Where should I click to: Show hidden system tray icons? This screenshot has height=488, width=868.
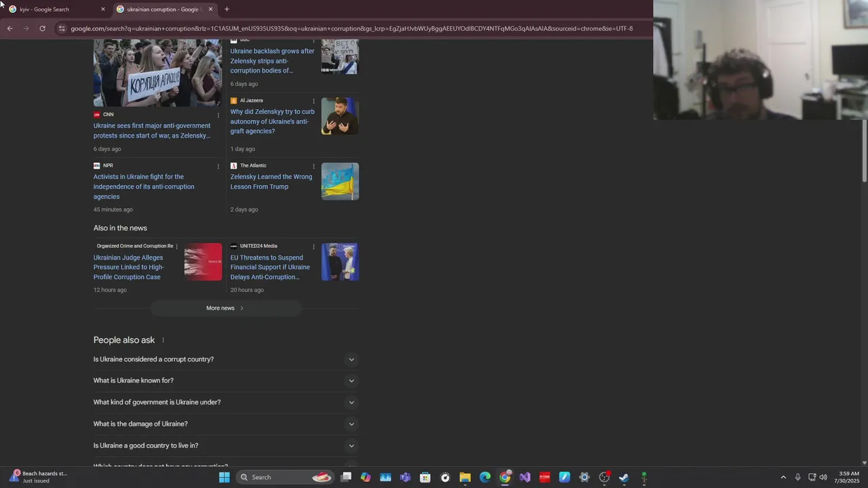coord(783,477)
